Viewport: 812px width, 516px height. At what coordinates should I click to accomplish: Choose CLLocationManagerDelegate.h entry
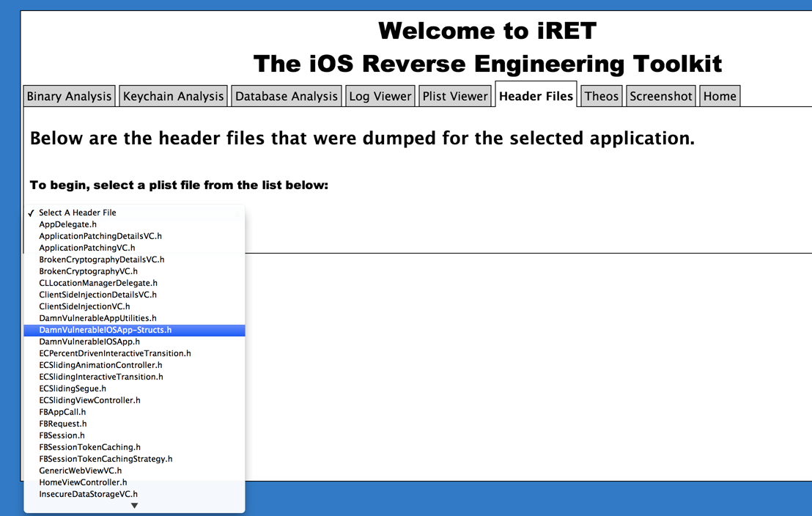(x=98, y=283)
